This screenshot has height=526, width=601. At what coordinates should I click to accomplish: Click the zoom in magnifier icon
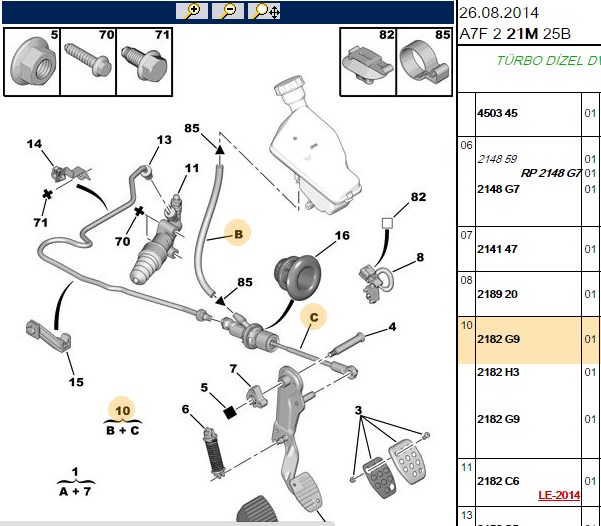192,12
